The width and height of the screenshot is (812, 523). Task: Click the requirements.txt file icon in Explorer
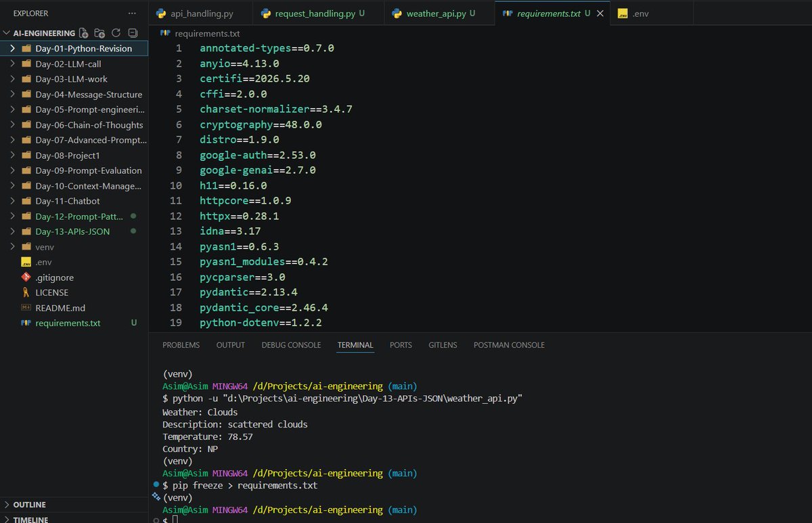(x=26, y=323)
